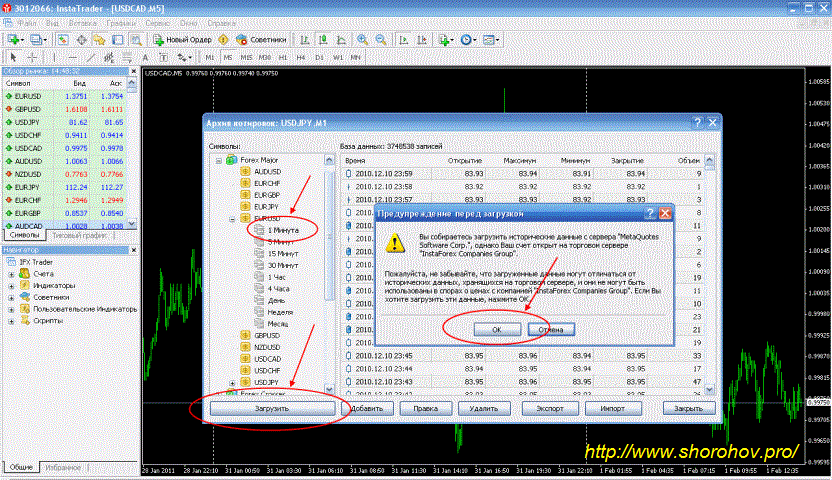Viewport: 832px width, 480px height.
Task: Open the chart periods clock dropdown
Action: tap(467, 40)
